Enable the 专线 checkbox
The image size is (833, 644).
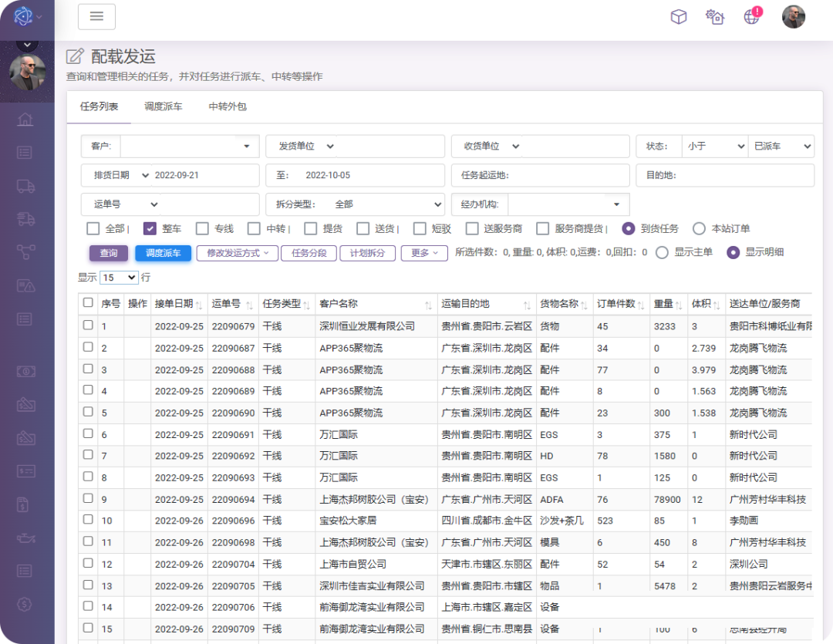coord(202,228)
